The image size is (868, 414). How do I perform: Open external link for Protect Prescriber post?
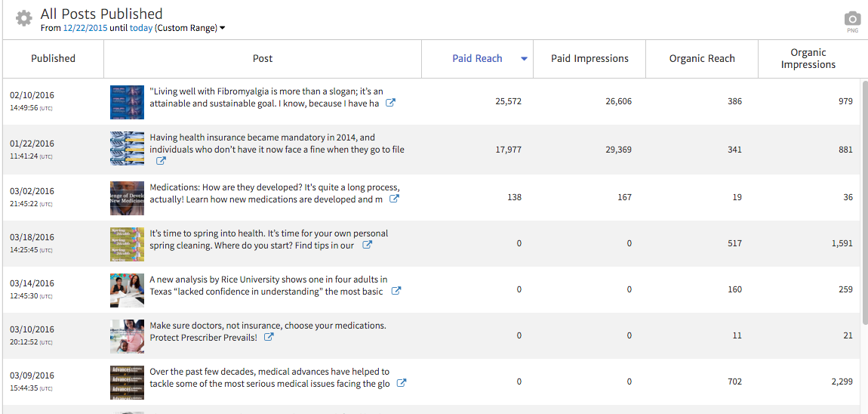(x=269, y=338)
